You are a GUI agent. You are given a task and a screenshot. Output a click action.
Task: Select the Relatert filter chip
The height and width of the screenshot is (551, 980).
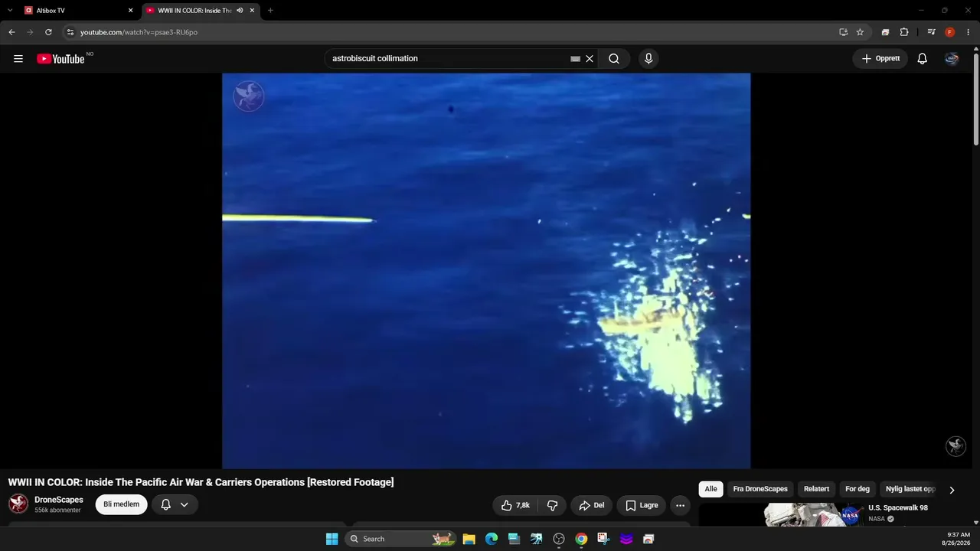tap(816, 489)
